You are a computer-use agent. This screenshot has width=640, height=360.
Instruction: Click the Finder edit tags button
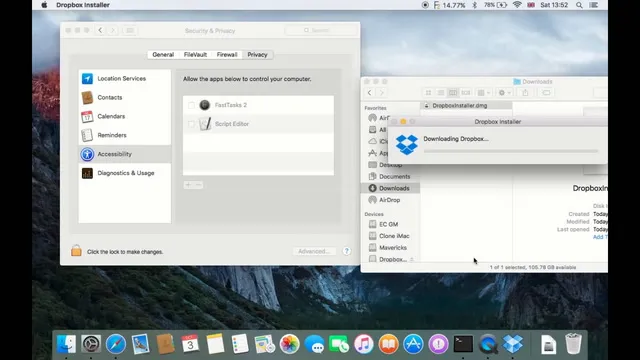click(x=546, y=93)
